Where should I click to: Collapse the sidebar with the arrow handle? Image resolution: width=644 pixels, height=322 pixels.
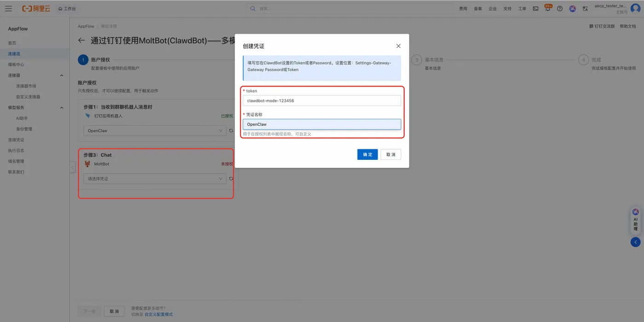coord(72,167)
